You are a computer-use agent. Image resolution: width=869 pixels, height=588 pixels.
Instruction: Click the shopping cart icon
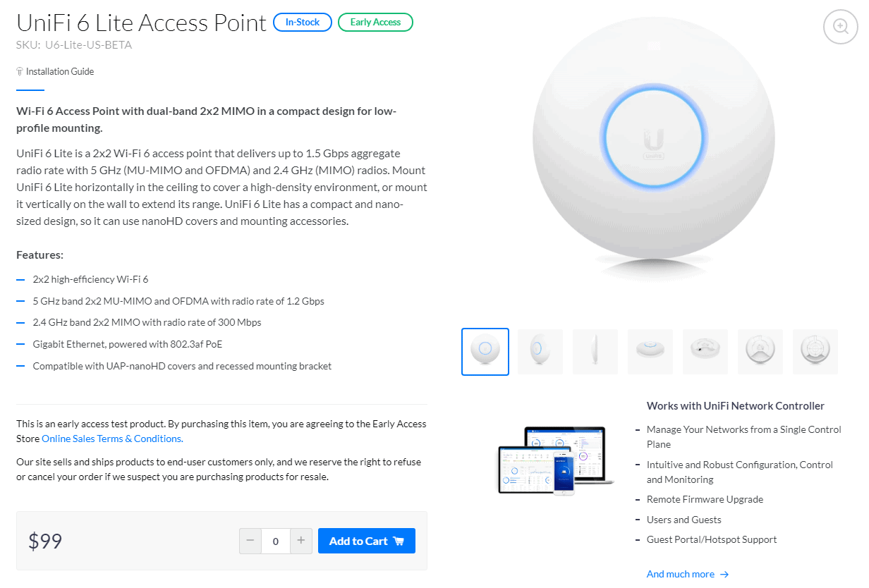coord(399,541)
